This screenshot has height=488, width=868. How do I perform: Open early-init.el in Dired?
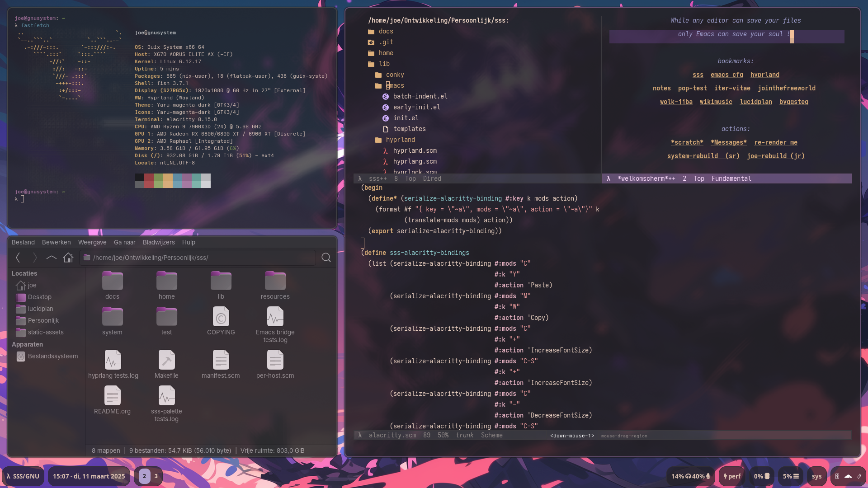tap(416, 107)
